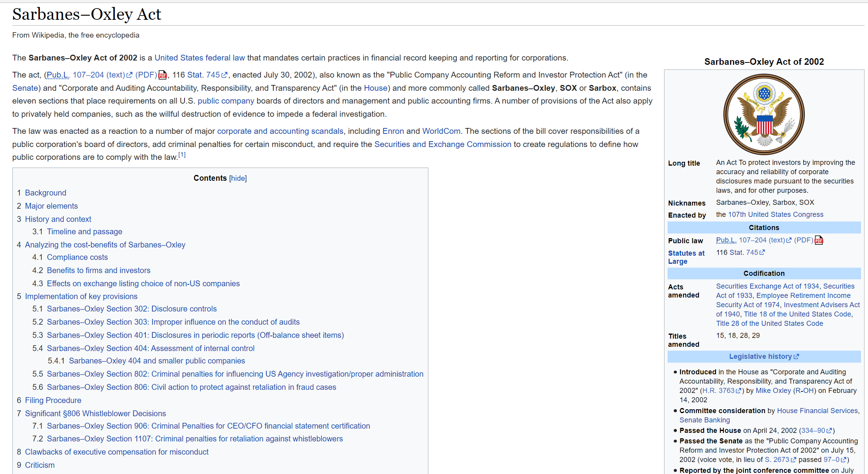Jump to Filing Procedure section

coord(53,400)
